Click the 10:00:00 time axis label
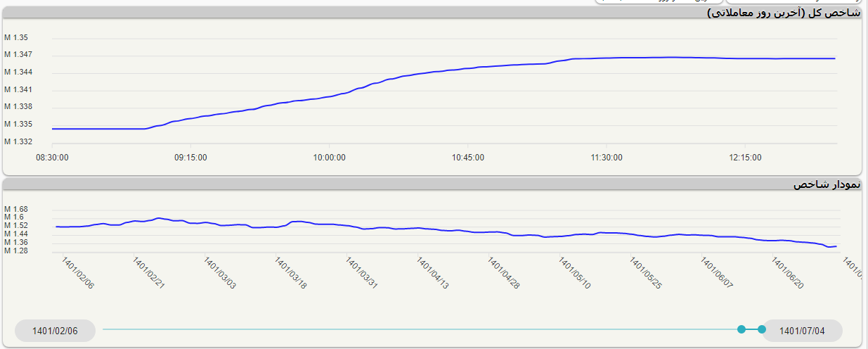Screen dimensions: 868x349 329,158
